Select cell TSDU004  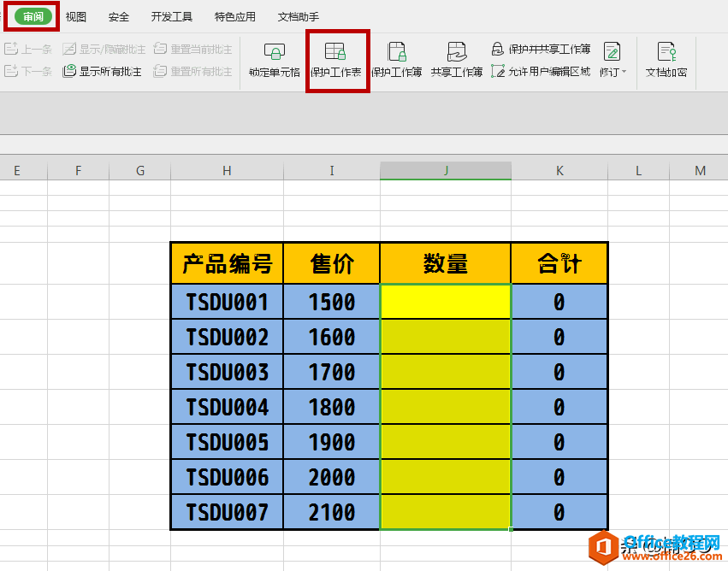tap(227, 407)
